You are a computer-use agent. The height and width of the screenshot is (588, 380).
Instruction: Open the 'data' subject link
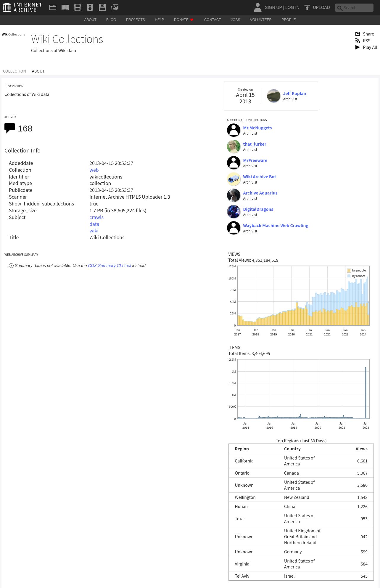[x=94, y=224]
